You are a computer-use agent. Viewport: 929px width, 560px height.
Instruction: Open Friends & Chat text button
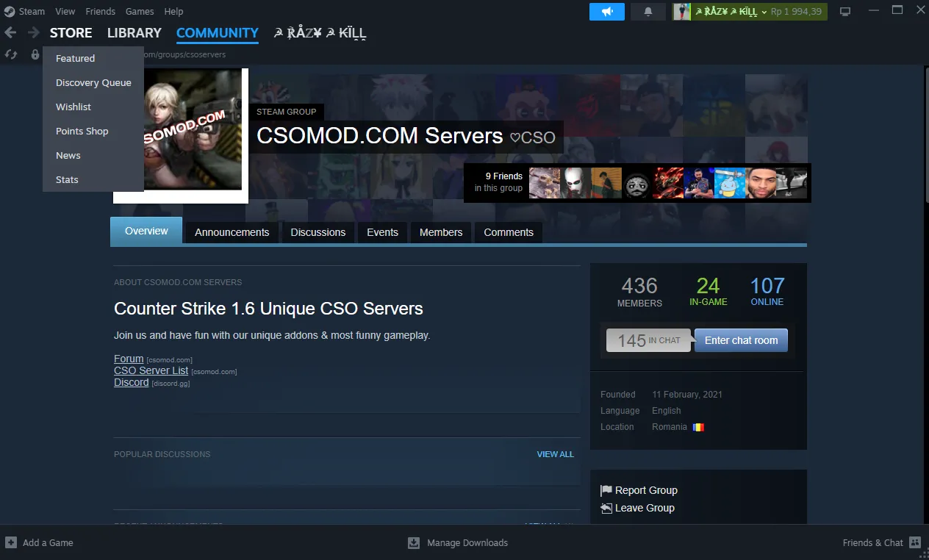point(873,542)
